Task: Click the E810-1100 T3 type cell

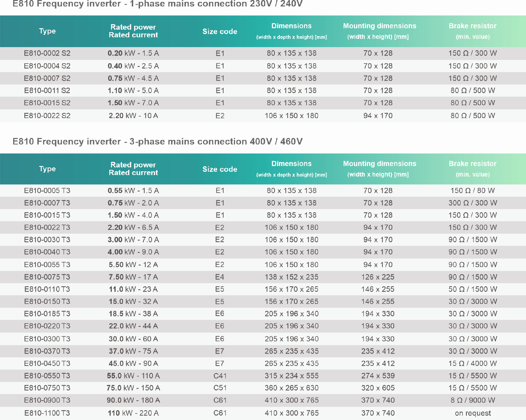Action: pyautogui.click(x=47, y=413)
